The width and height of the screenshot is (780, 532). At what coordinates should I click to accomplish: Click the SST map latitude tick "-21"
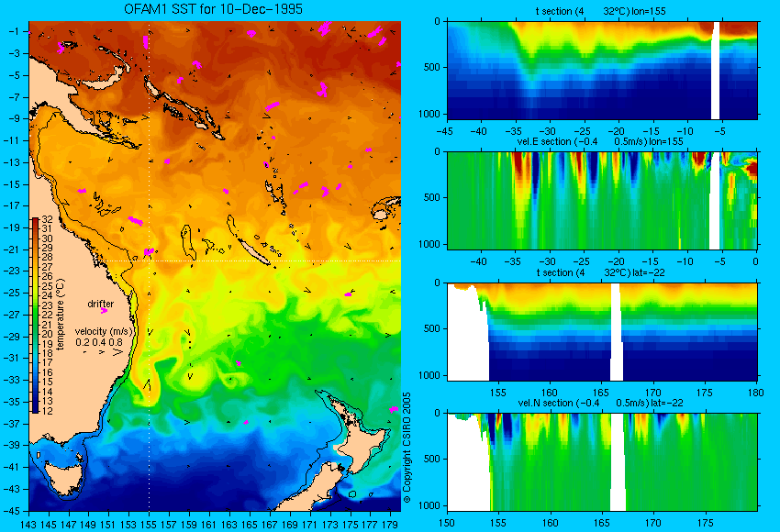(x=12, y=249)
